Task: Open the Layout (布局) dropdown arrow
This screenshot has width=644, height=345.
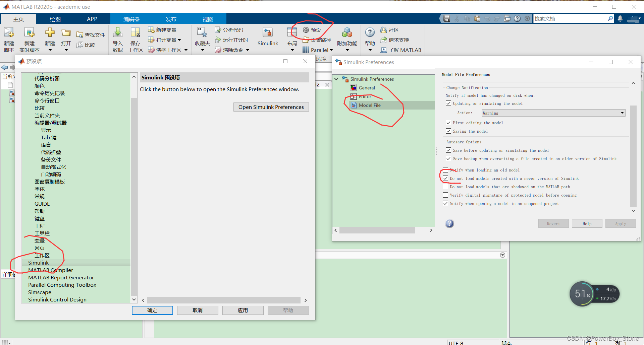Action: [292, 50]
